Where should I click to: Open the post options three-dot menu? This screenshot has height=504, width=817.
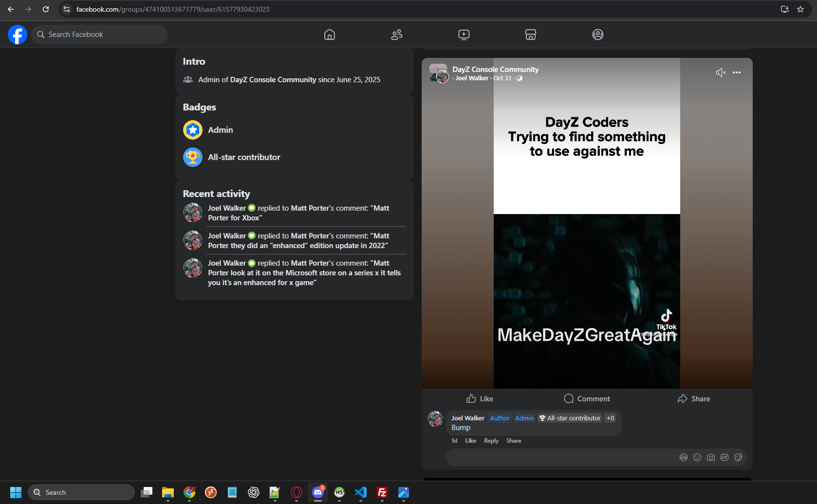[737, 72]
